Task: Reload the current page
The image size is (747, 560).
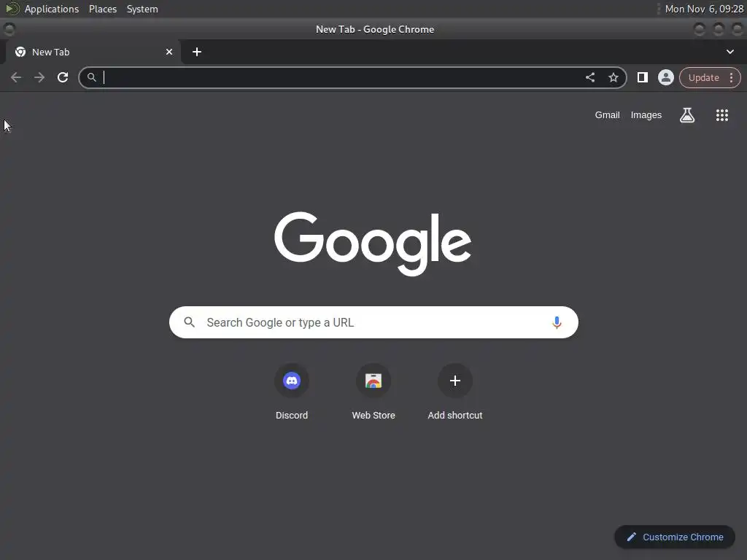Action: pos(63,77)
